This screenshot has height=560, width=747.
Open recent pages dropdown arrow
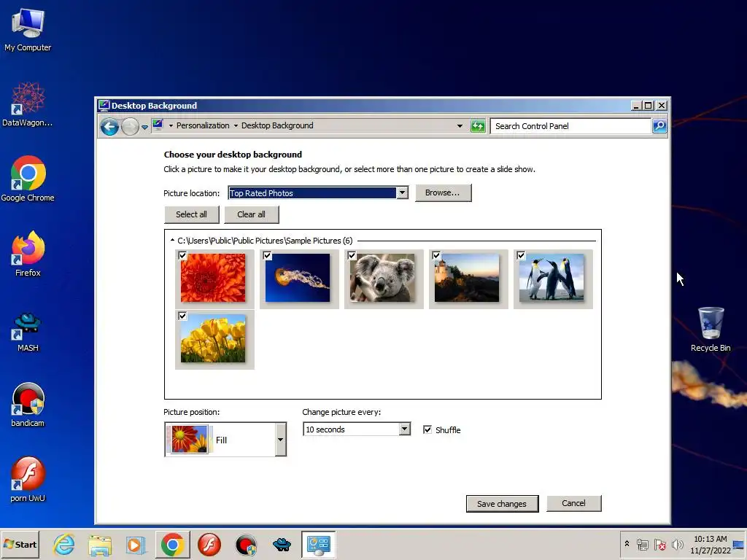[144, 127]
